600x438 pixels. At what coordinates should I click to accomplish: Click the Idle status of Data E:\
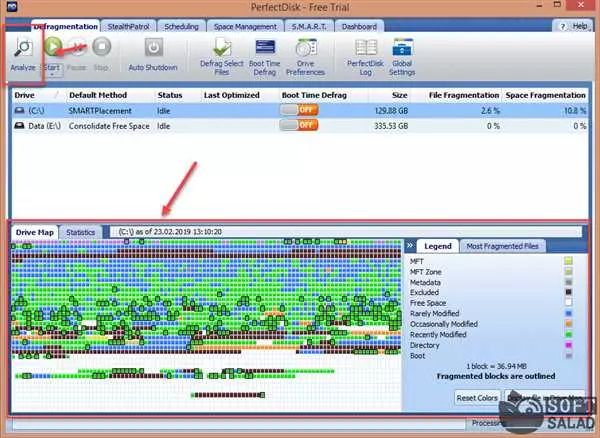[x=163, y=126]
